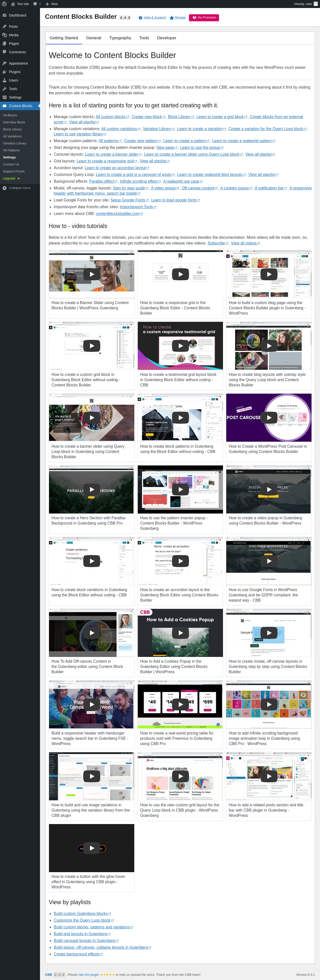Open the Variation Library link in list
This screenshot has height=980, width=320.
pos(159,129)
